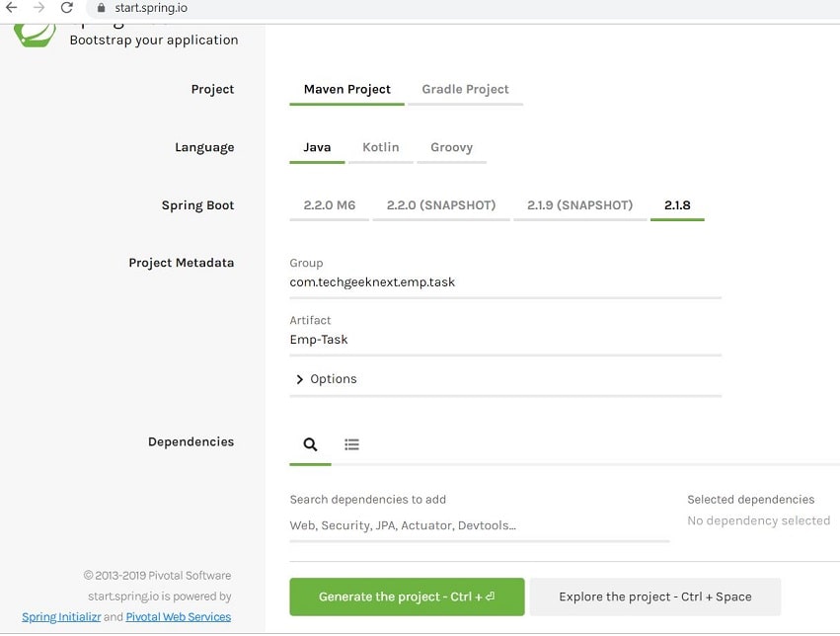Select Spring Boot 2.2.0 (SNAPSHOT)
This screenshot has height=636, width=840.
click(x=441, y=205)
